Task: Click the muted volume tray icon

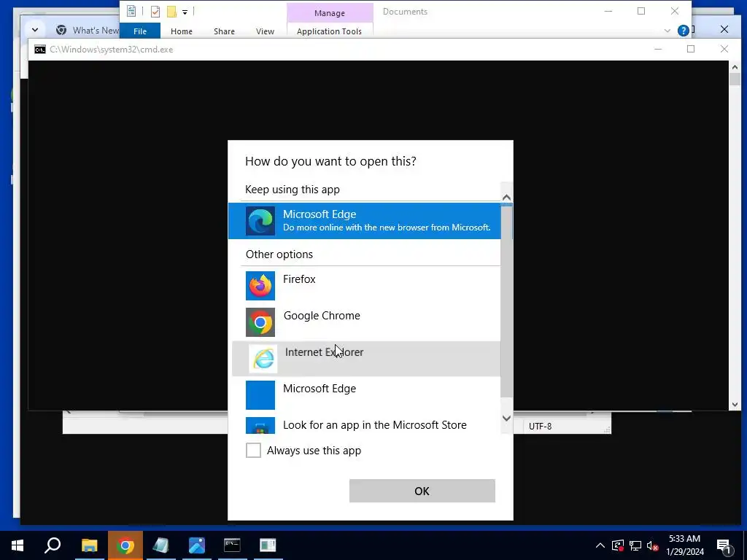Action: coord(653,545)
